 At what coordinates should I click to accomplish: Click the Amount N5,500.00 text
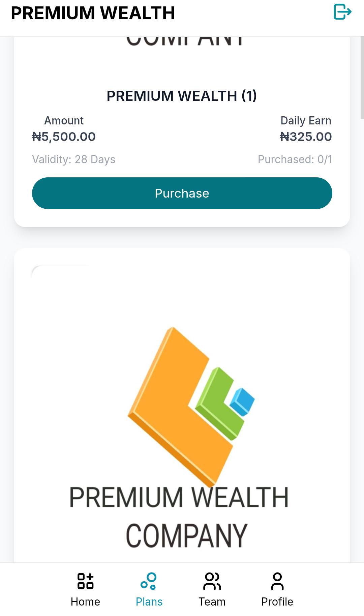click(x=64, y=137)
